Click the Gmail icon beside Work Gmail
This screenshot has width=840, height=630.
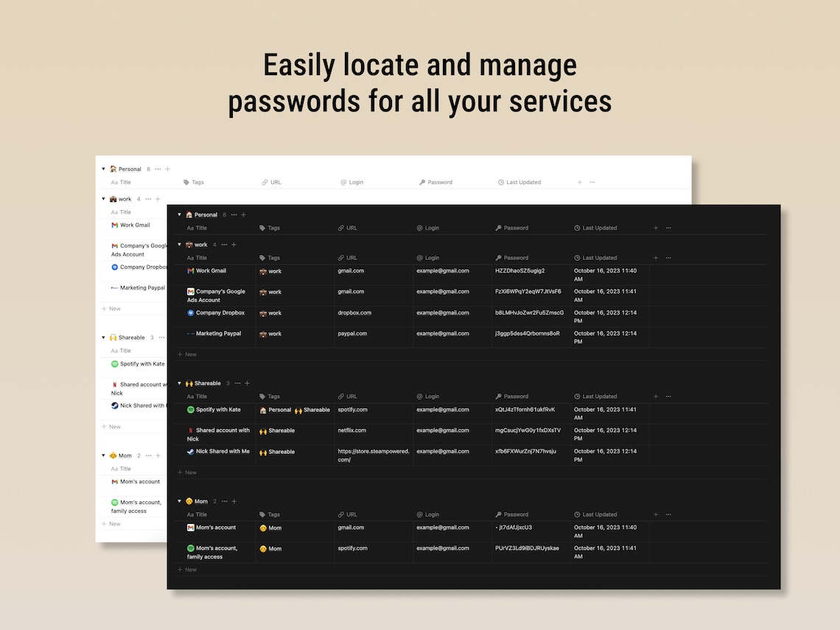pos(191,270)
